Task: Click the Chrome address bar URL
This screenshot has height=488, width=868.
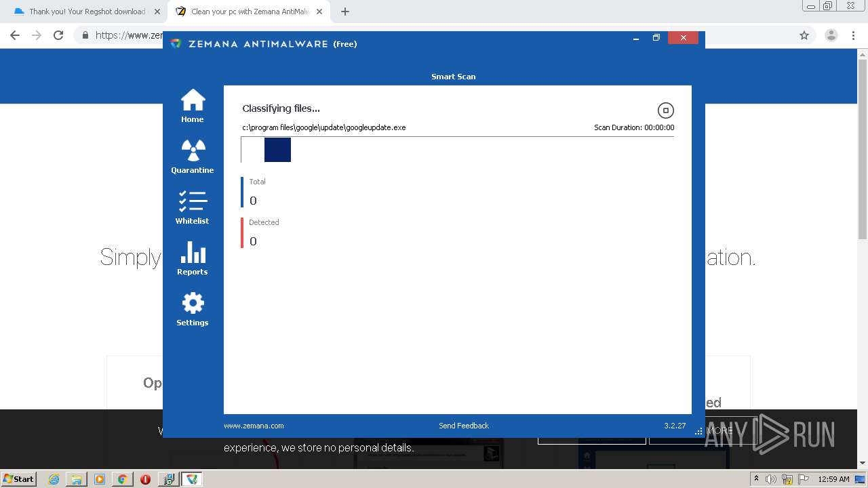Action: (129, 35)
